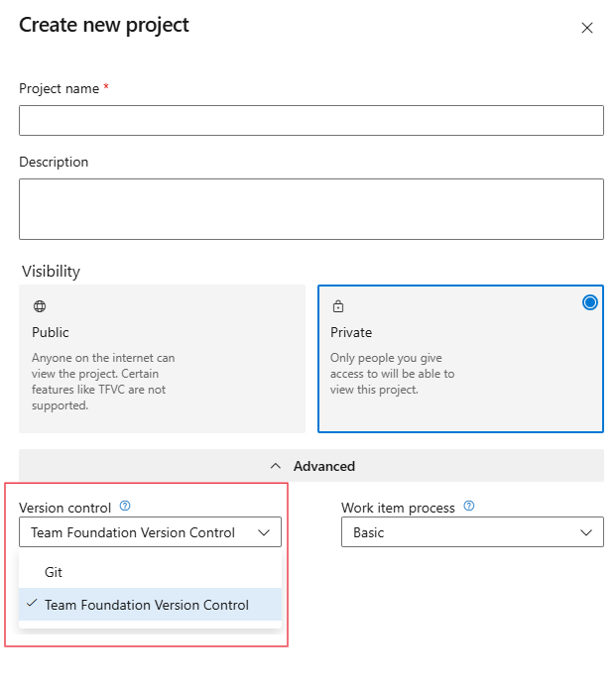The width and height of the screenshot is (616, 689).
Task: Select Git from the version control list
Action: tap(54, 572)
